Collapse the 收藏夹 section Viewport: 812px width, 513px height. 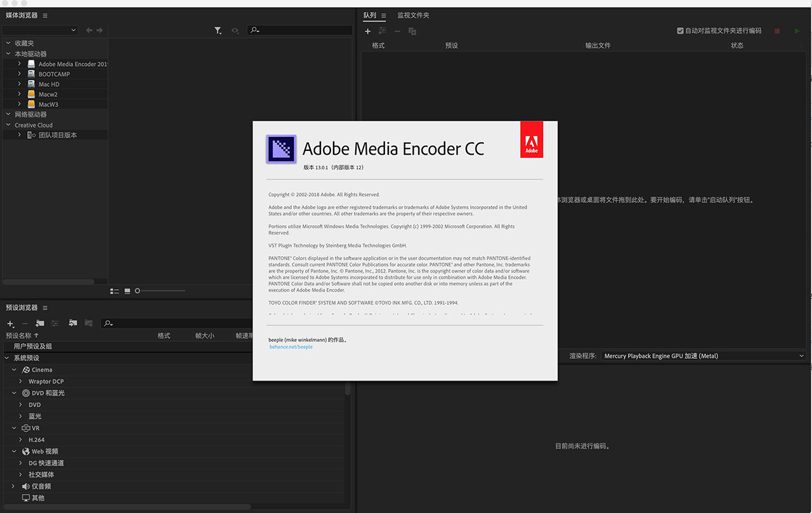click(8, 43)
